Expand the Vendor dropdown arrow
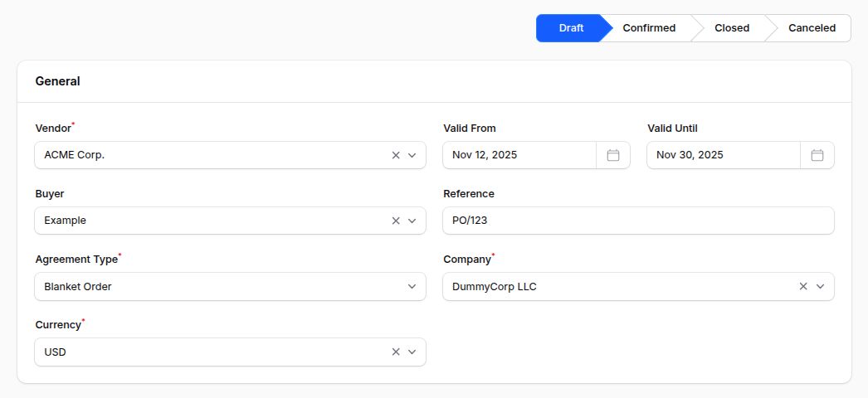 point(412,155)
